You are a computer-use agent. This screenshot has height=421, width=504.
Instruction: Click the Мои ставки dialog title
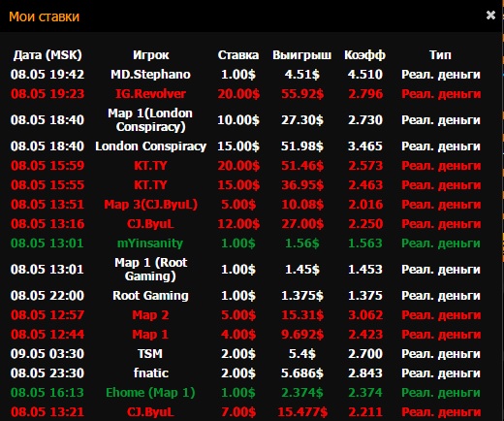pos(44,16)
